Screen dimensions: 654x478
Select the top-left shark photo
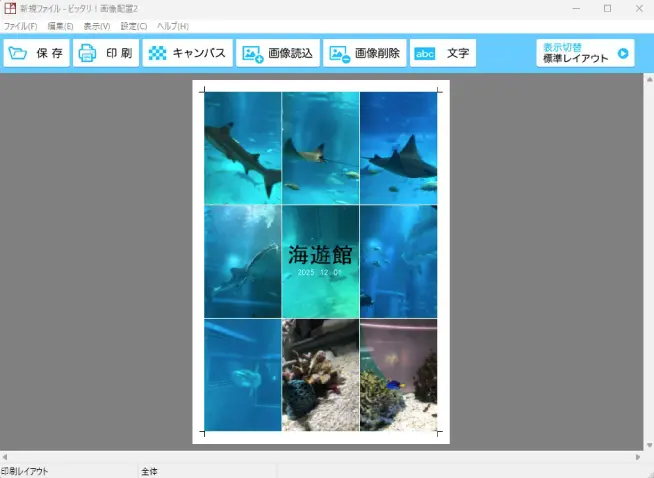tap(243, 148)
